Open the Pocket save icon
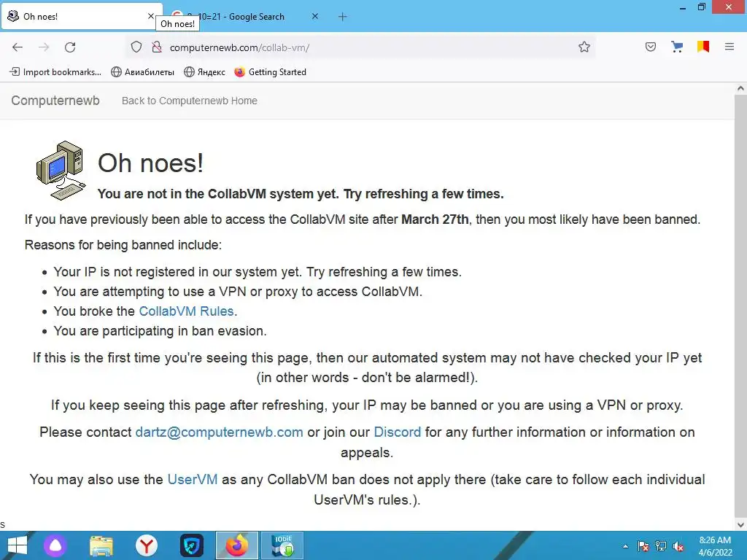The height and width of the screenshot is (560, 747). tap(650, 47)
